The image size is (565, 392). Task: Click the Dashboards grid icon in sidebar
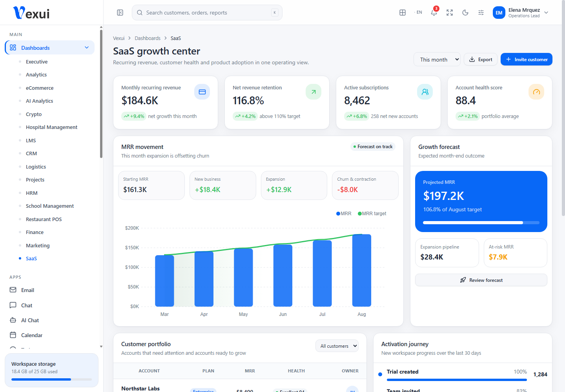point(13,47)
